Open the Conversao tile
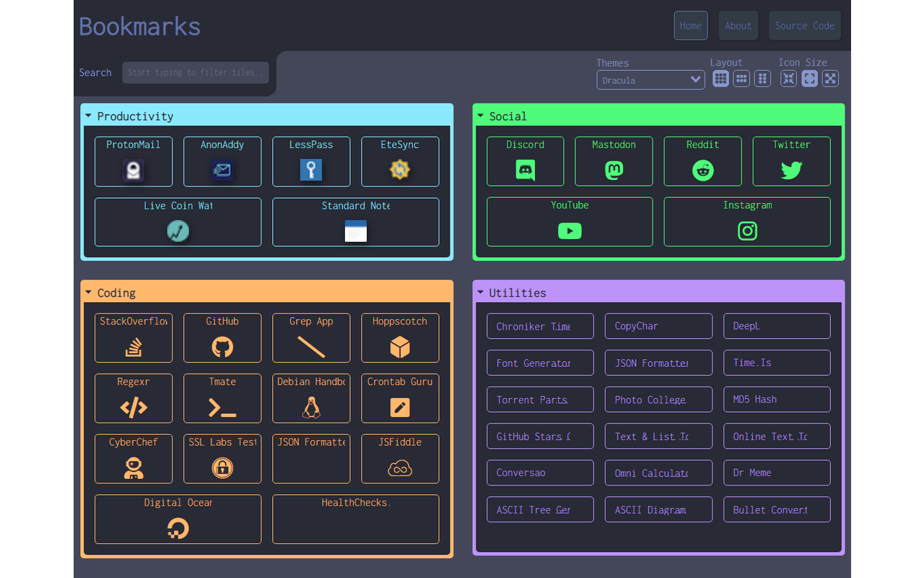 click(540, 473)
